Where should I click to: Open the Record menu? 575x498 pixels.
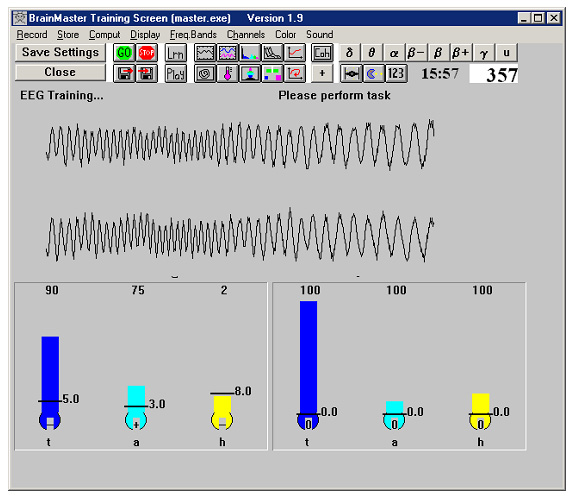coord(32,34)
